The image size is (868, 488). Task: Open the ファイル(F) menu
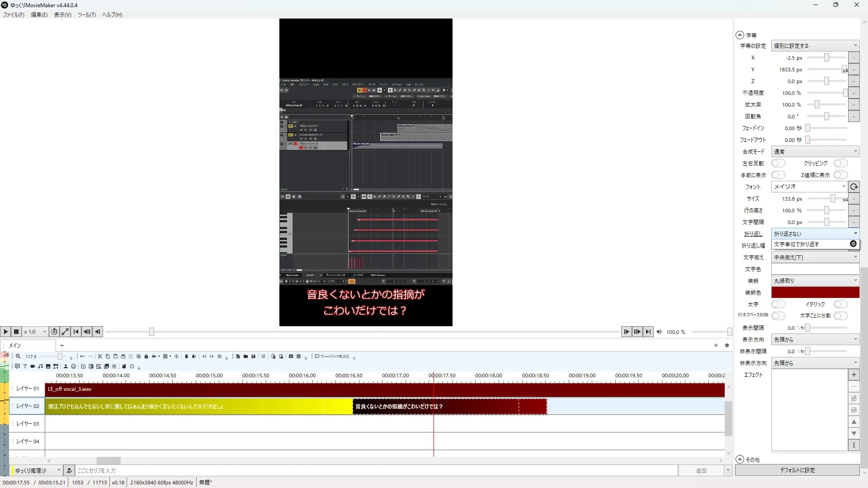14,14
